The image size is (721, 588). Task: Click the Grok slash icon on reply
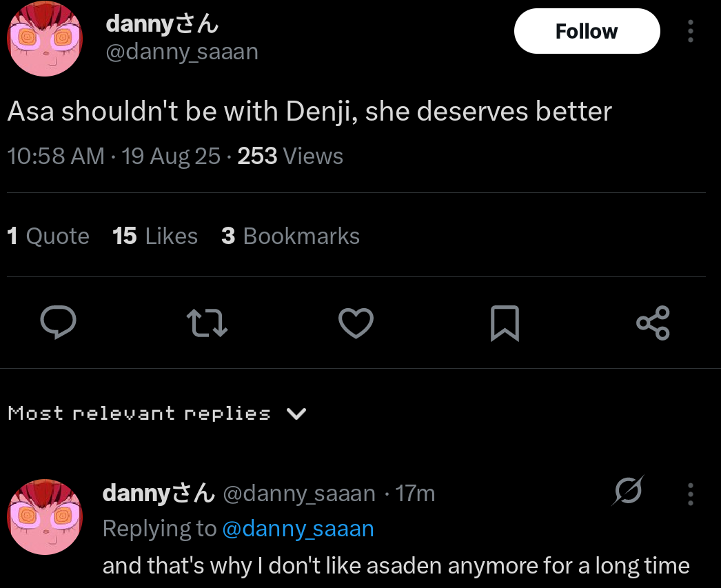click(x=629, y=491)
